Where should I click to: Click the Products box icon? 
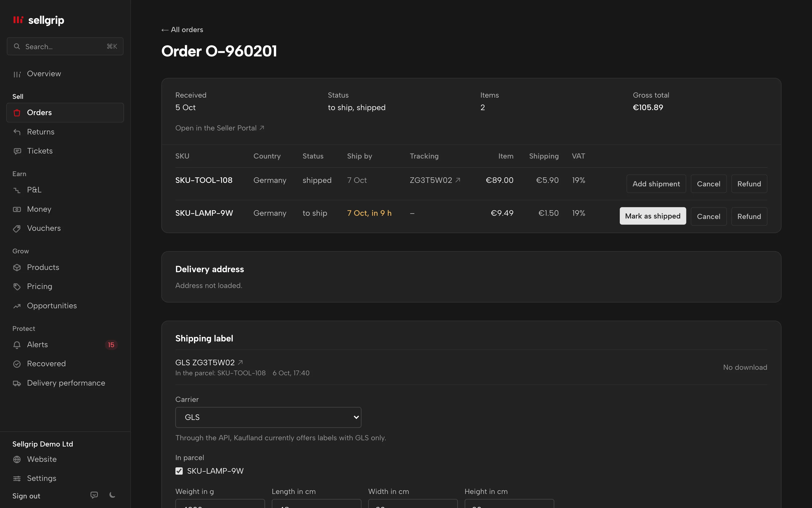pyautogui.click(x=17, y=267)
